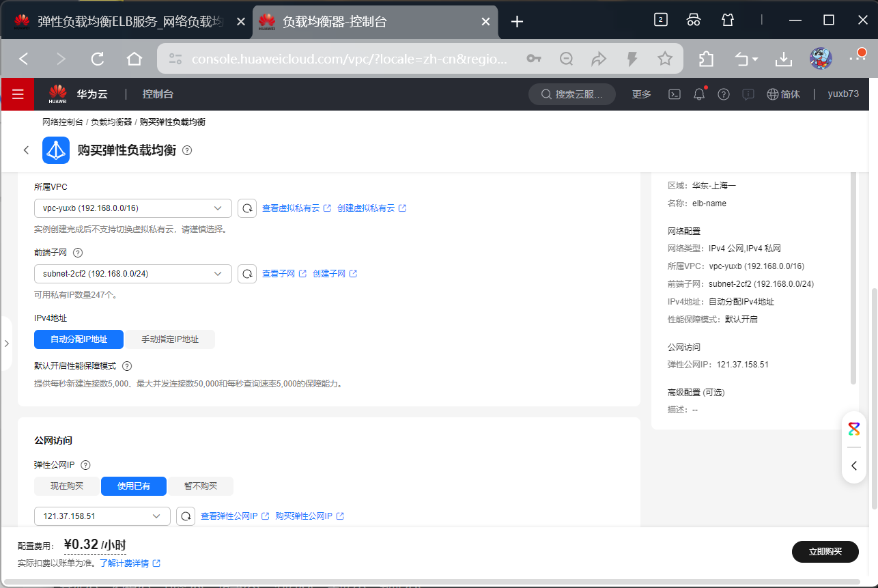Click the 立即购买 button
Image resolution: width=878 pixels, height=588 pixels.
click(825, 552)
